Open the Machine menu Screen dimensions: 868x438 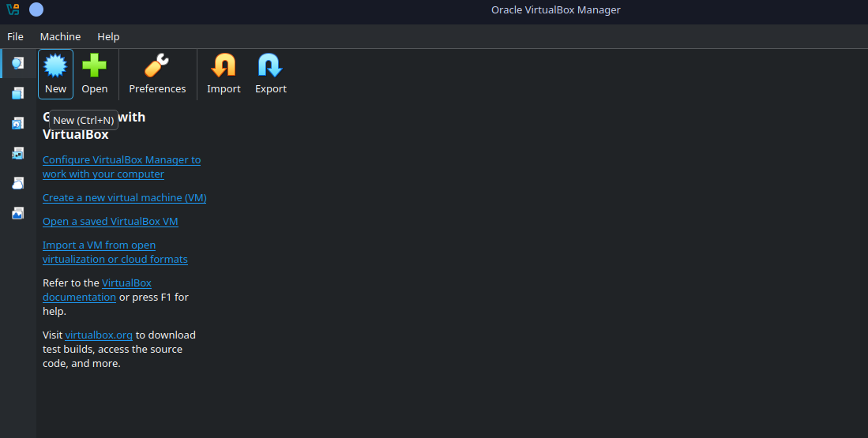60,36
